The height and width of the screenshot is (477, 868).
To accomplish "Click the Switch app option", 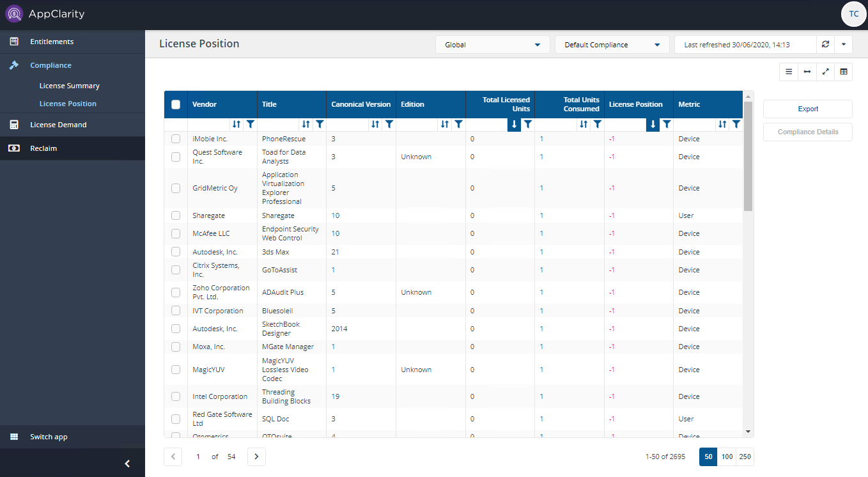I will click(72, 437).
